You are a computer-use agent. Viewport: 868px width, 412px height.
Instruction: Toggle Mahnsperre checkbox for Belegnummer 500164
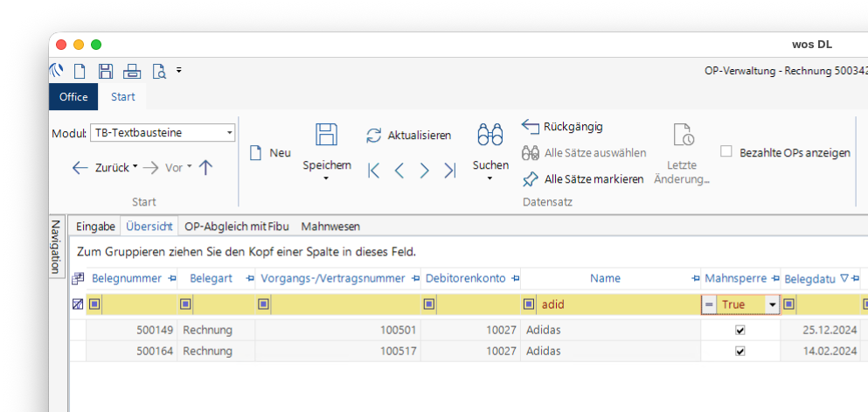(x=740, y=351)
